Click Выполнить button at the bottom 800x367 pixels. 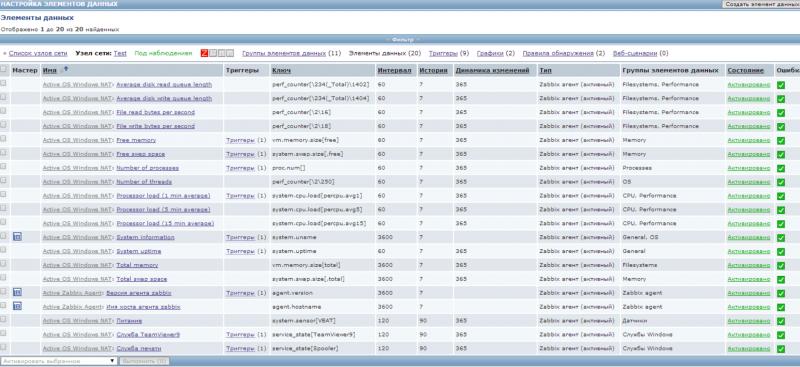pyautogui.click(x=144, y=361)
